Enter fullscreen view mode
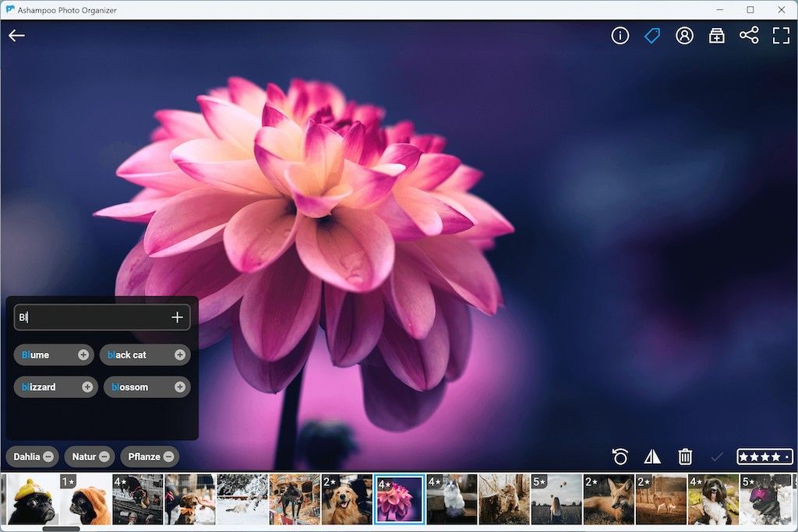The height and width of the screenshot is (532, 798). (x=781, y=36)
